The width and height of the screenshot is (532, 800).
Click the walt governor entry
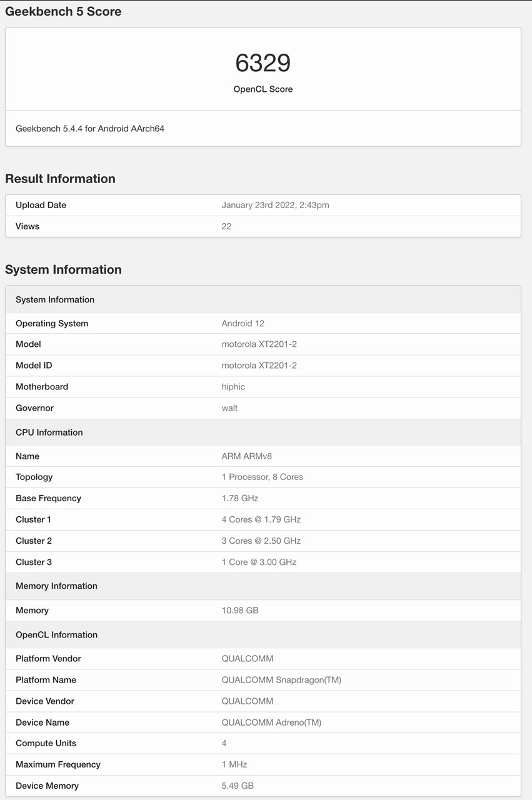(x=229, y=407)
